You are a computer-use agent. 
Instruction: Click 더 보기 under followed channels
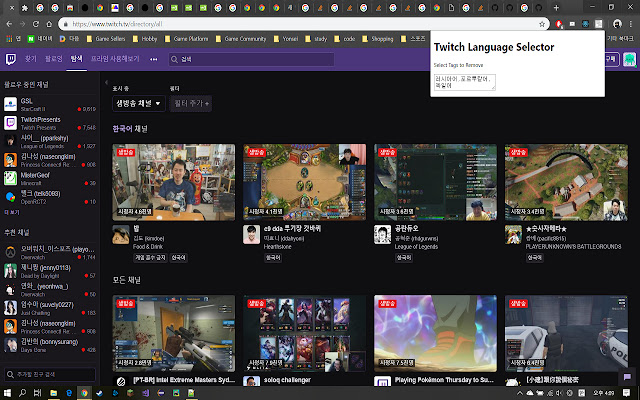12,212
